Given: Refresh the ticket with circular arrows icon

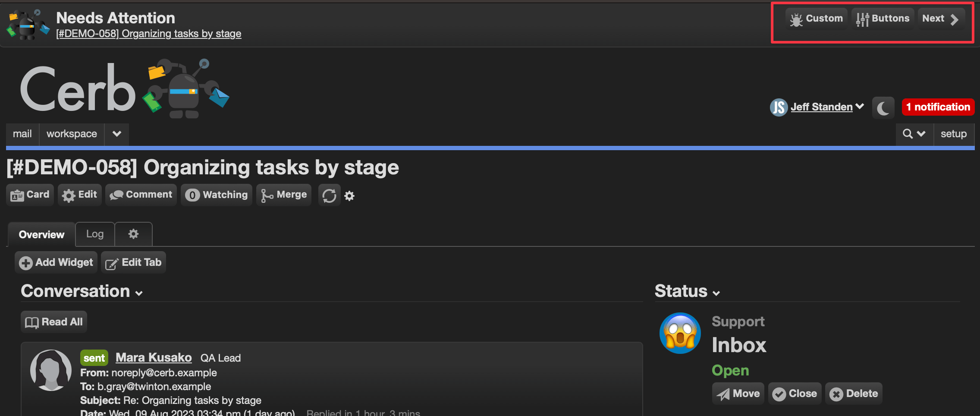Looking at the screenshot, I should click(329, 195).
